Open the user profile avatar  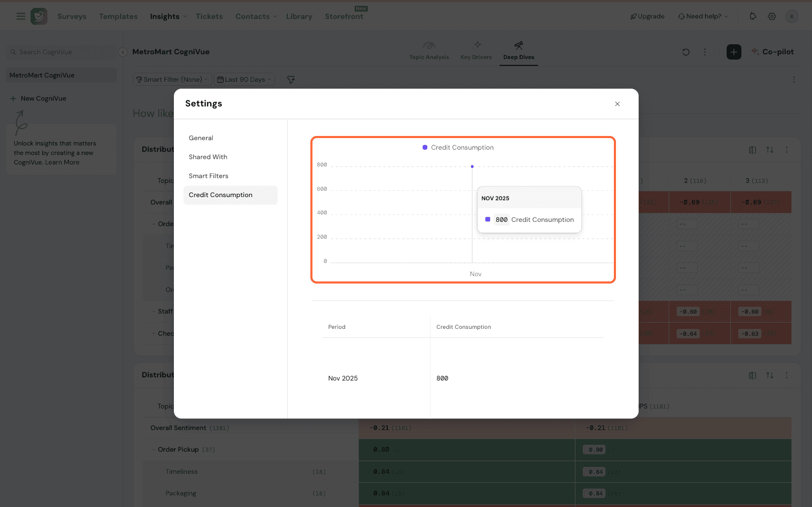(x=791, y=16)
